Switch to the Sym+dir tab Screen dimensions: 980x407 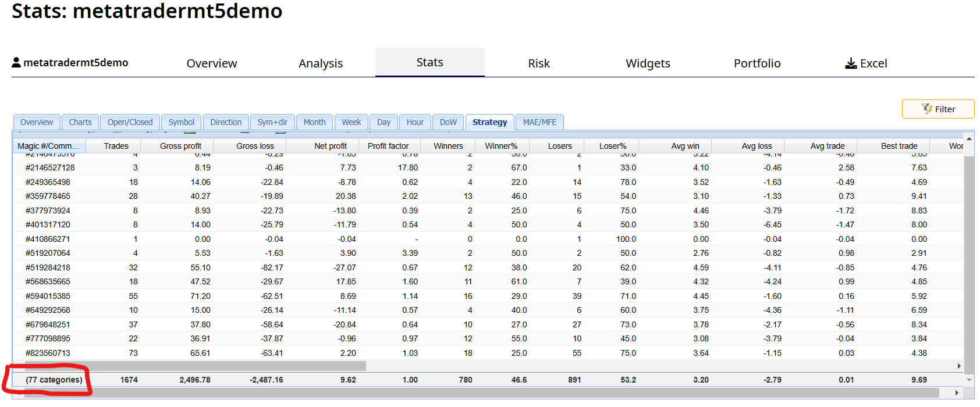click(x=273, y=122)
